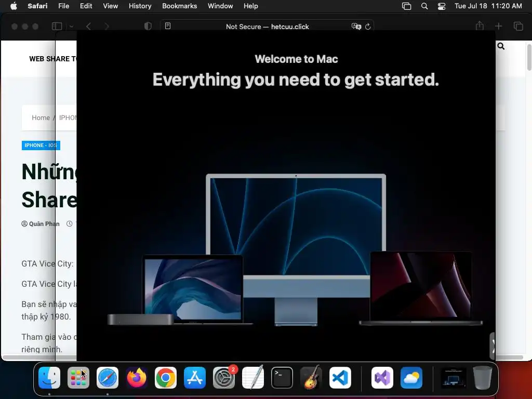Open Visual Studio Code from the Dock
Image resolution: width=532 pixels, height=399 pixels.
click(340, 378)
